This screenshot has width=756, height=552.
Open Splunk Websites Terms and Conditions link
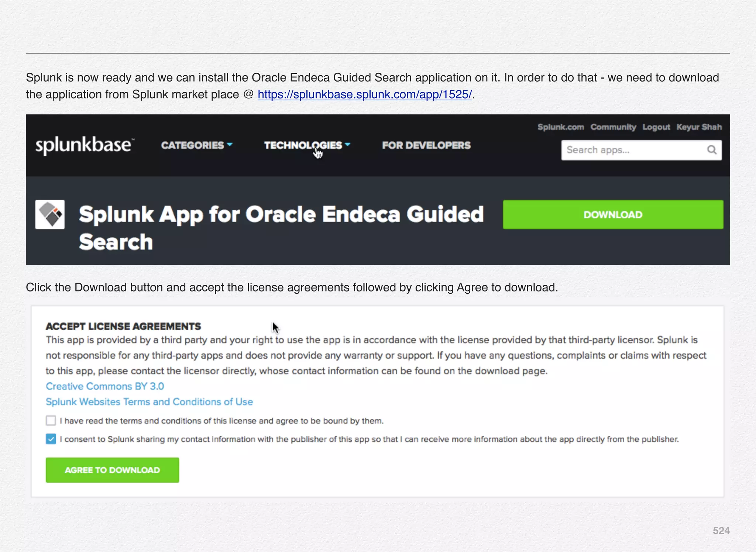(x=149, y=401)
